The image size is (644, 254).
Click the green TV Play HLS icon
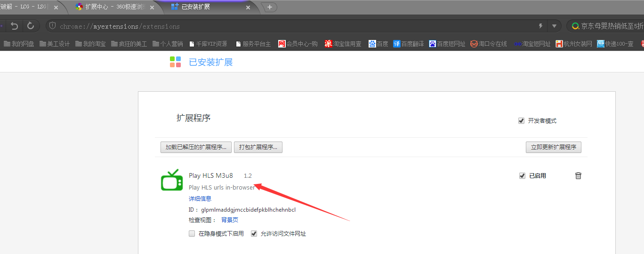click(172, 180)
